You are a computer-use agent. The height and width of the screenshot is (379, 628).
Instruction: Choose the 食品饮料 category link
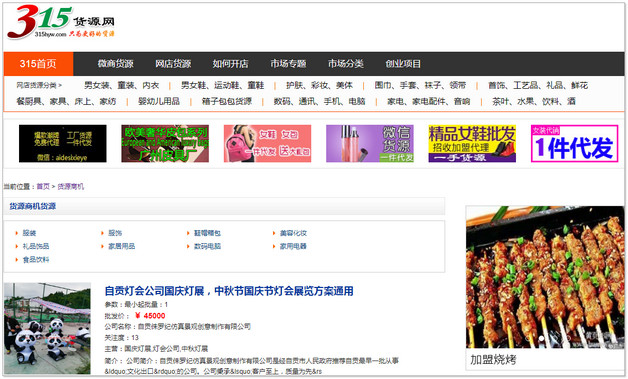point(36,260)
